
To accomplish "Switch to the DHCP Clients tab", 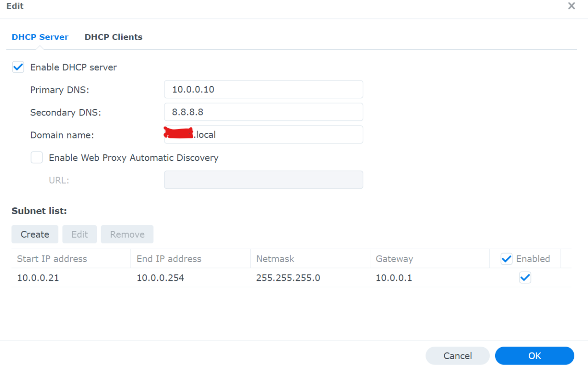I will (x=113, y=37).
